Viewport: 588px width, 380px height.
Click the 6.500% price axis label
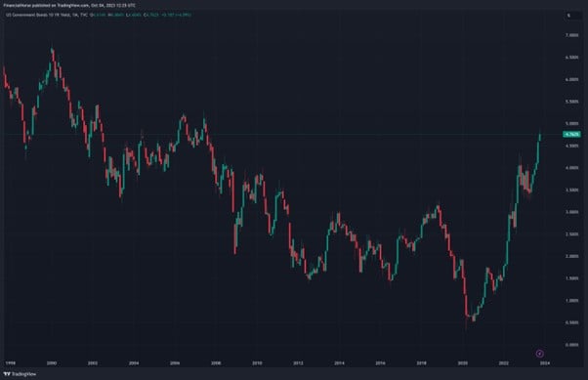(x=571, y=58)
